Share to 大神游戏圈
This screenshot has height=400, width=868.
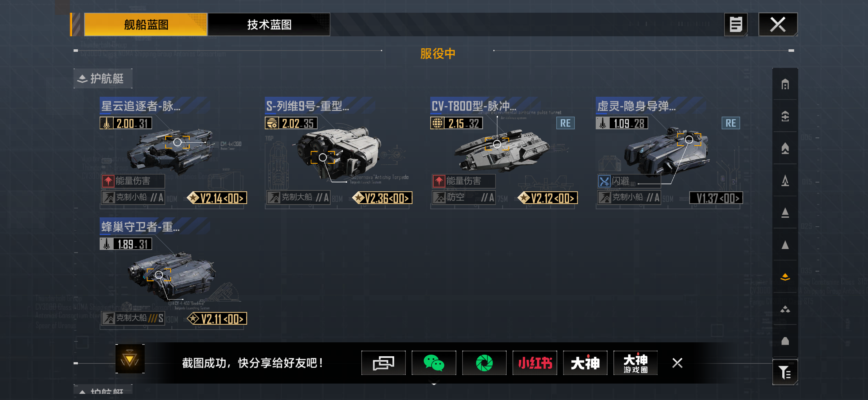click(635, 362)
